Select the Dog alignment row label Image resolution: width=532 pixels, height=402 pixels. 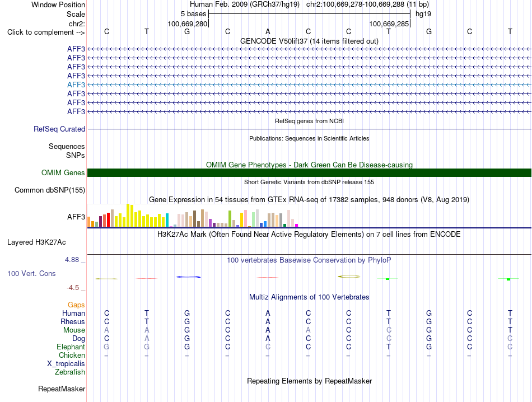point(78,338)
